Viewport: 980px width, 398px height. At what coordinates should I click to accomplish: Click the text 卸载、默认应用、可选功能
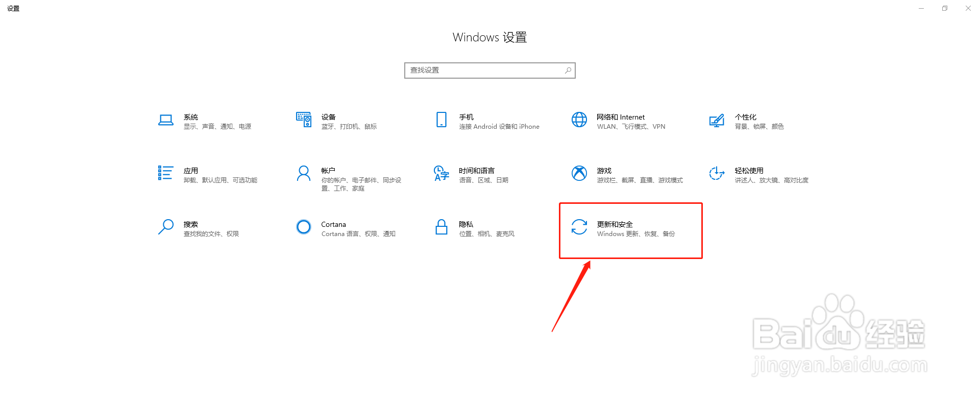(x=220, y=180)
